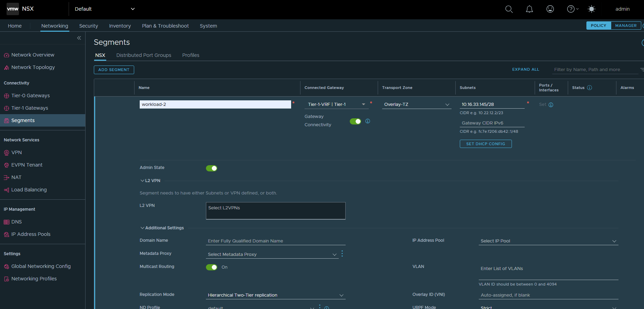Click the Networking Profiles icon
Screen dimensions: 644x309
6,279
